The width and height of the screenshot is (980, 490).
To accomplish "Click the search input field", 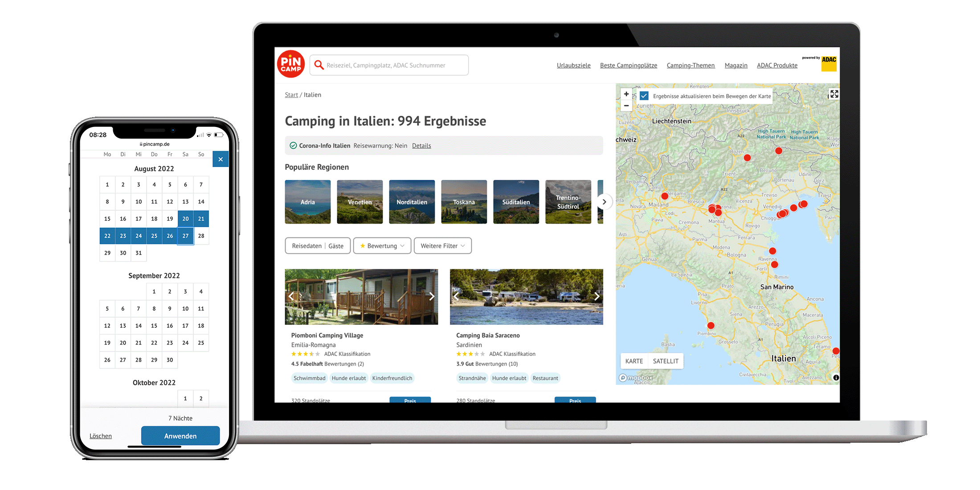I will (x=389, y=65).
